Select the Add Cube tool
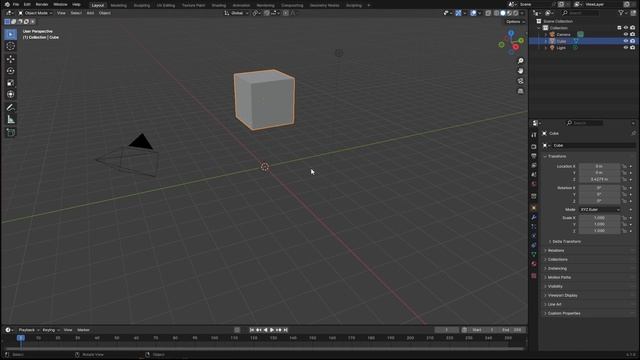Viewport: 640px width, 360px height. coord(11,133)
